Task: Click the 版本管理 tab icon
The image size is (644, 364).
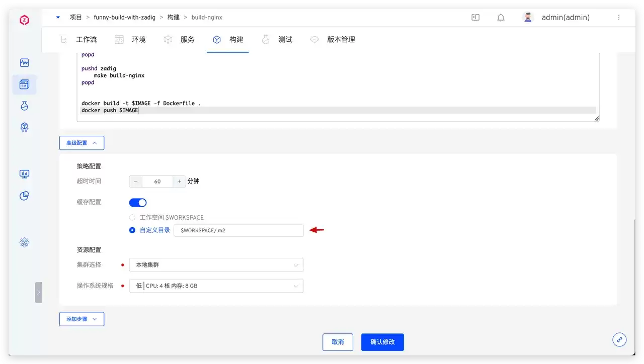Action: tap(314, 40)
